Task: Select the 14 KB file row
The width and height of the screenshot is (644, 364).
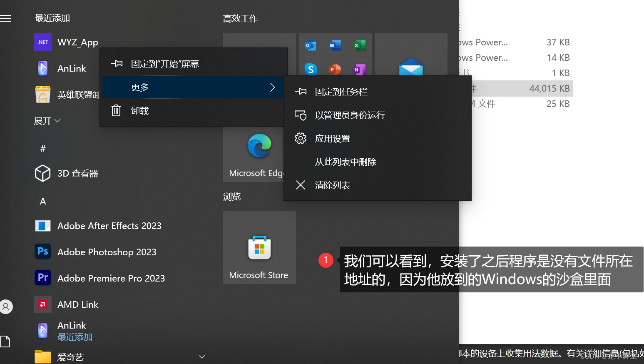Action: pyautogui.click(x=516, y=57)
